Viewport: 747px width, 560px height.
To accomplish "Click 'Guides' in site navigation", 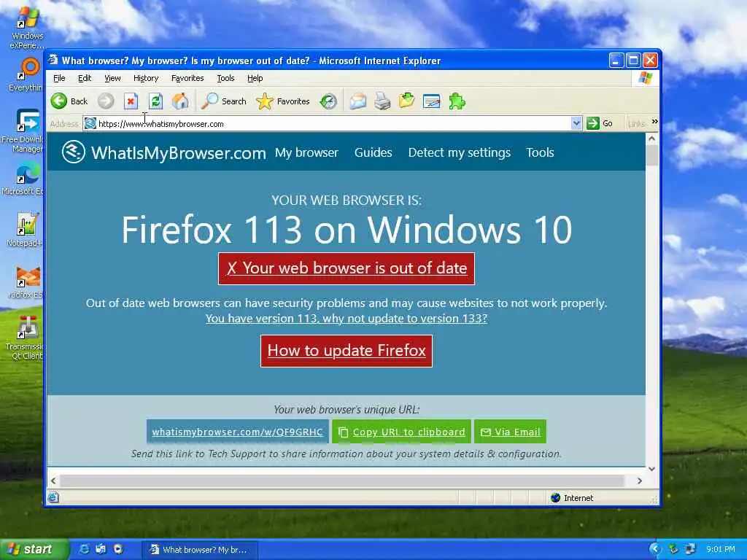I will point(373,152).
